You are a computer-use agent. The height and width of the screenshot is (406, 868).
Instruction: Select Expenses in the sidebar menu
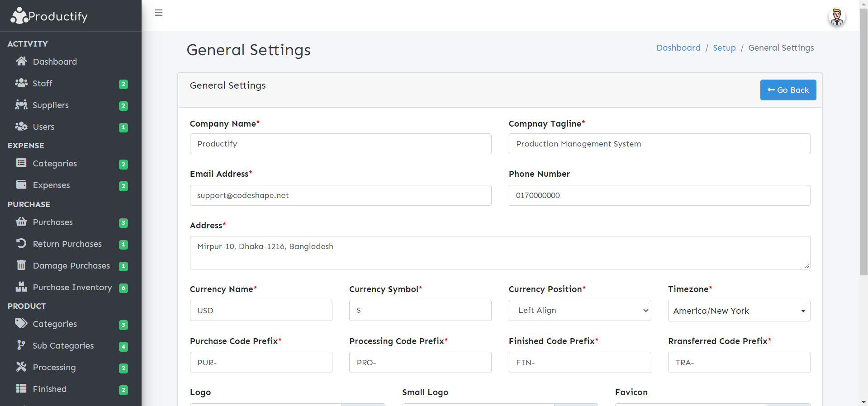51,185
